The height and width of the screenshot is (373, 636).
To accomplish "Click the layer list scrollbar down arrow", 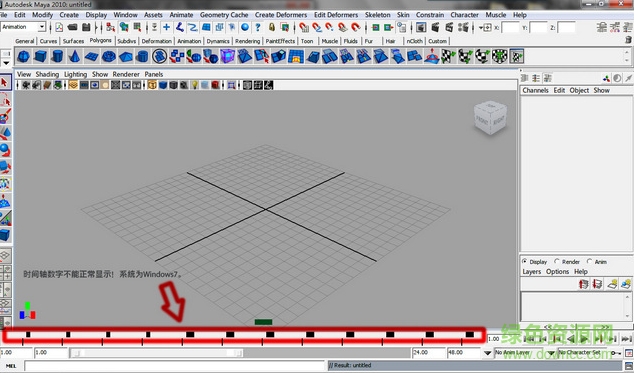I will (628, 316).
